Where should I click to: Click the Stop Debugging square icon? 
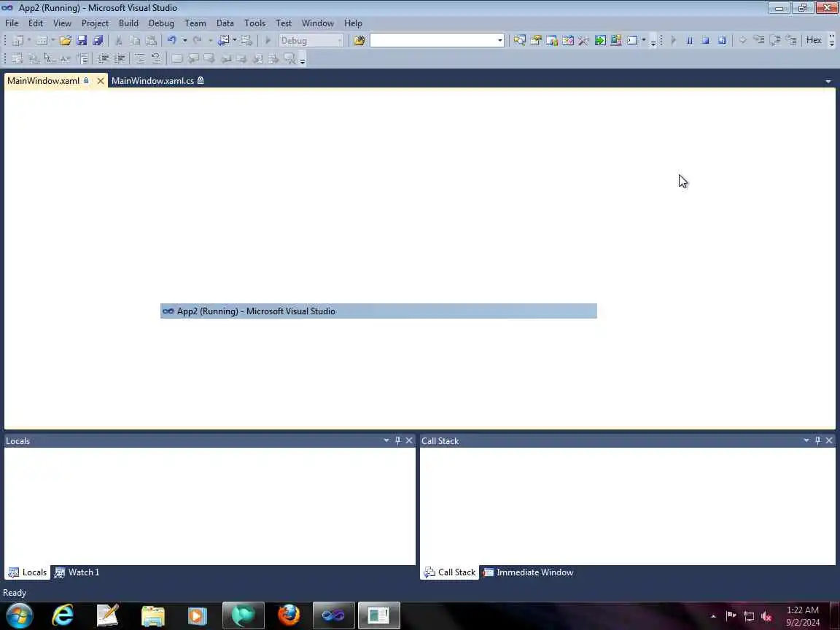[x=706, y=40]
